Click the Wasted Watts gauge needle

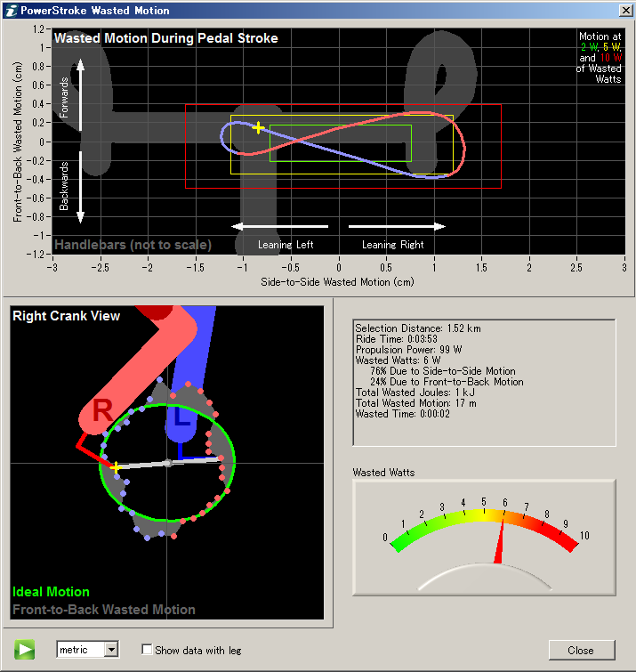click(x=500, y=545)
